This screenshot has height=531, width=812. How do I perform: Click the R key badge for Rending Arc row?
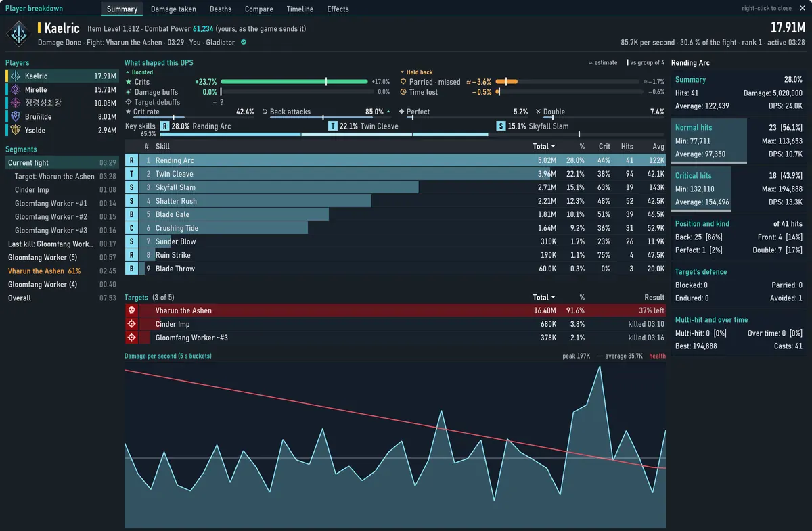click(131, 160)
